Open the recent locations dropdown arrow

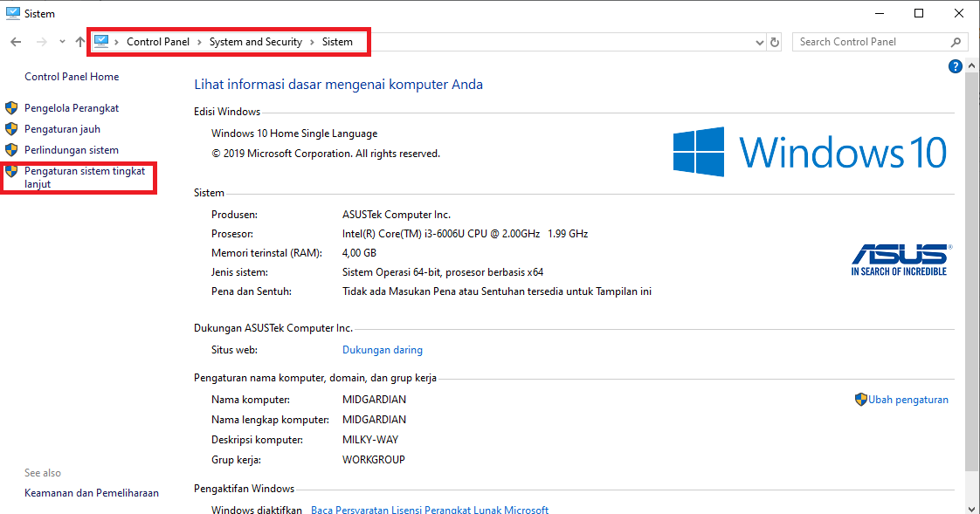pos(62,42)
